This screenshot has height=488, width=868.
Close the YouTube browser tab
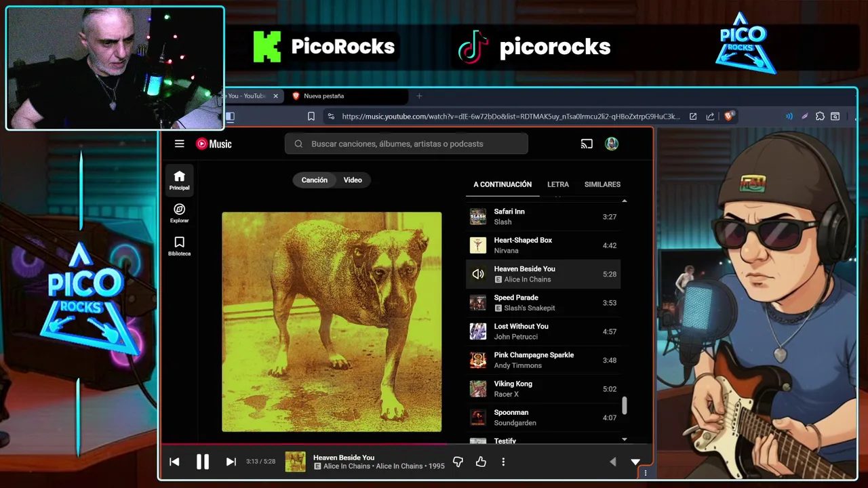coord(275,96)
